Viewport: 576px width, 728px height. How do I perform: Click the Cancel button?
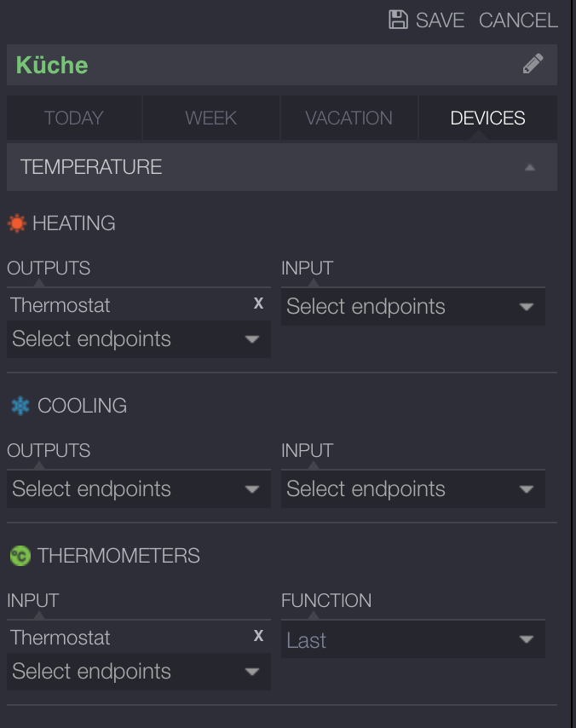pyautogui.click(x=518, y=20)
